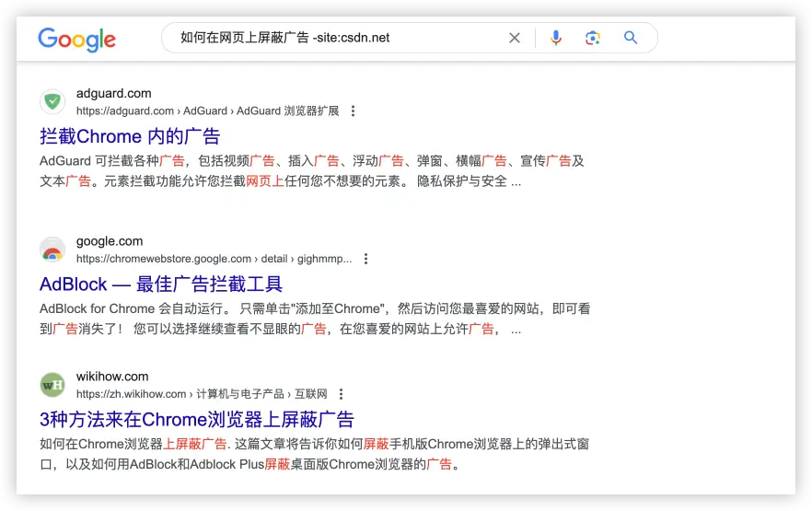Submit search with the magnifying glass icon
812x511 pixels.
(x=631, y=38)
